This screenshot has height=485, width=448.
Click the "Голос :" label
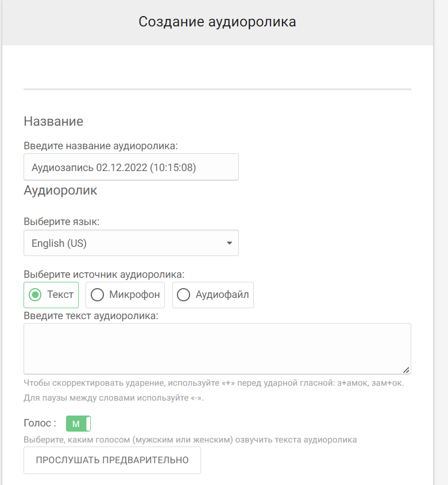tap(40, 424)
